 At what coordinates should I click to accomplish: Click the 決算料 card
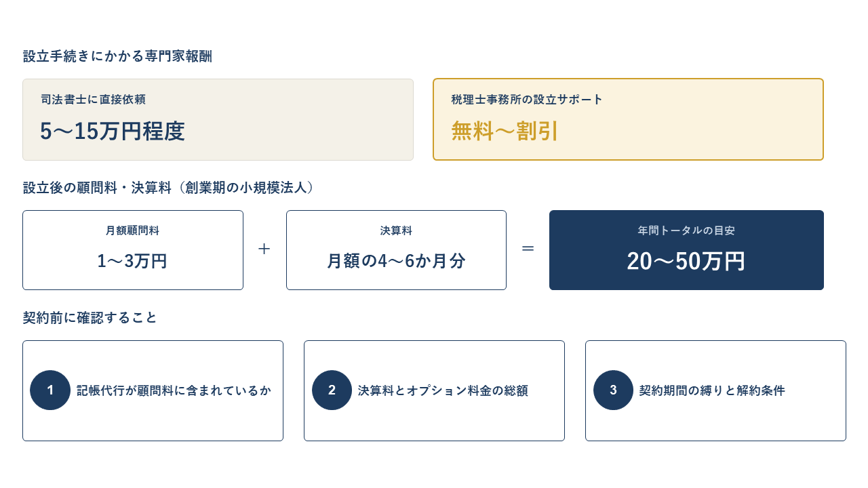point(396,250)
